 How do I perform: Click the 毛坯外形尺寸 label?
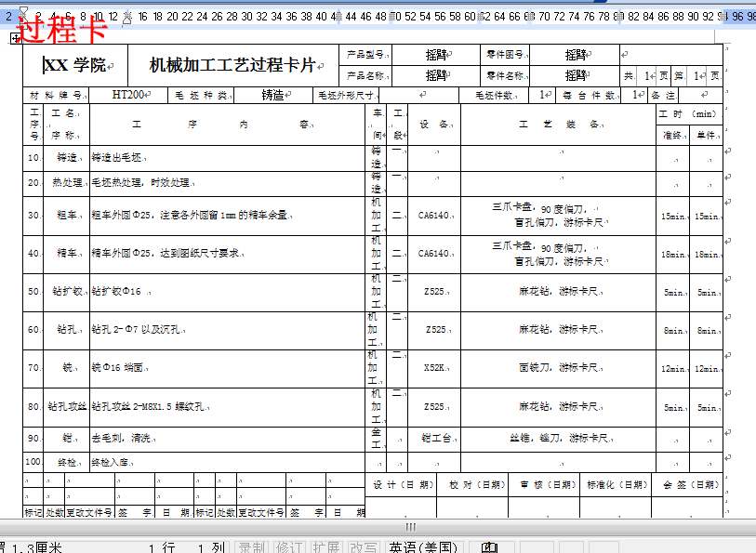pos(346,96)
